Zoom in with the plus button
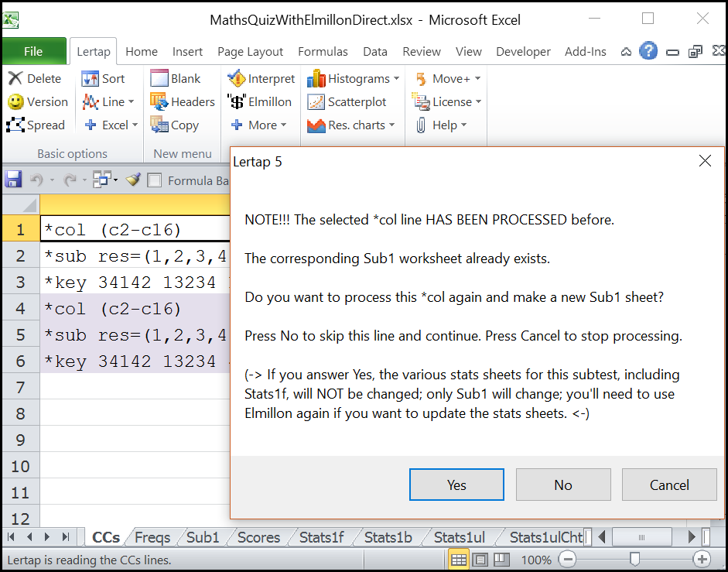Viewport: 728px width, 572px height. click(702, 560)
